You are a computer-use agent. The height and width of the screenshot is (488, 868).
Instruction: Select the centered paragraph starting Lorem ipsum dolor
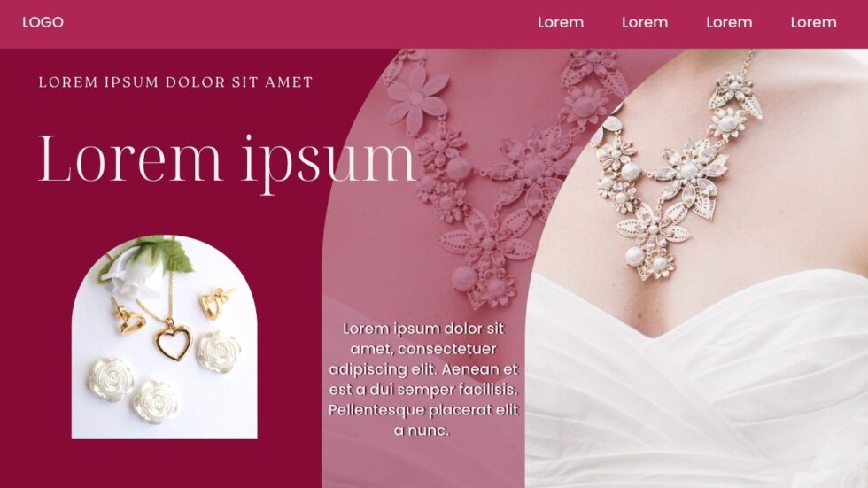423,379
